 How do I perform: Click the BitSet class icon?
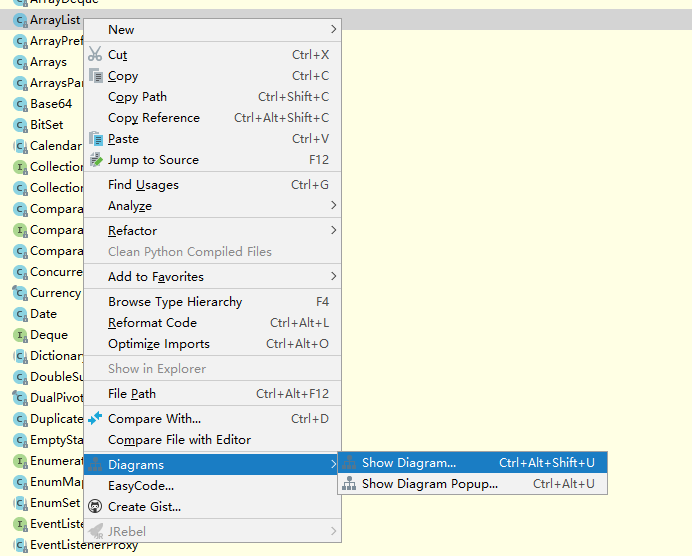point(20,125)
